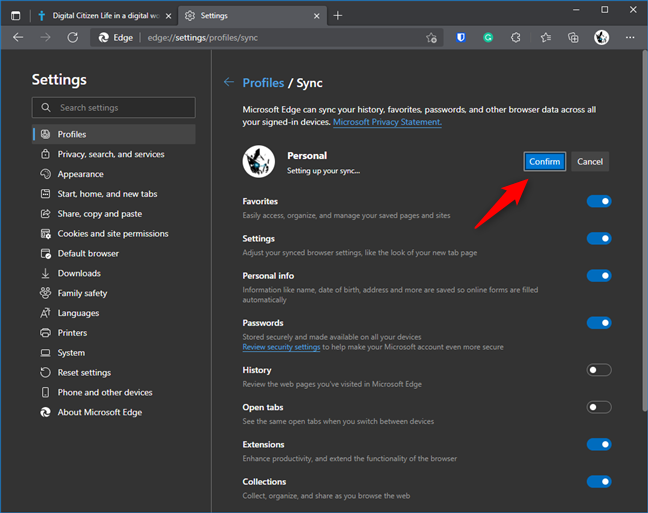This screenshot has width=648, height=513.
Task: Refresh the page with reload icon
Action: (73, 37)
